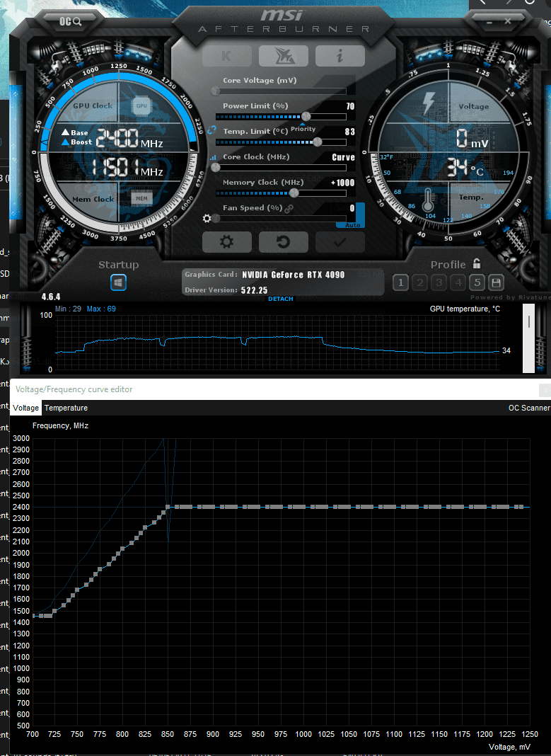Click the Core Clock slider handle
The height and width of the screenshot is (756, 551).
point(216,167)
